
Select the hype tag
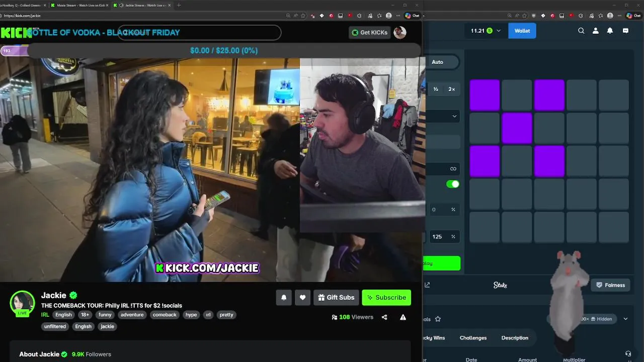click(x=191, y=315)
